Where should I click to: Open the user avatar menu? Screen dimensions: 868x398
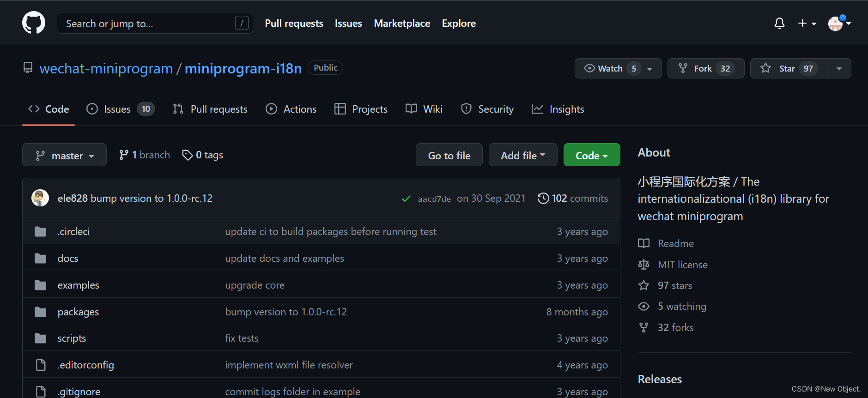click(x=839, y=23)
